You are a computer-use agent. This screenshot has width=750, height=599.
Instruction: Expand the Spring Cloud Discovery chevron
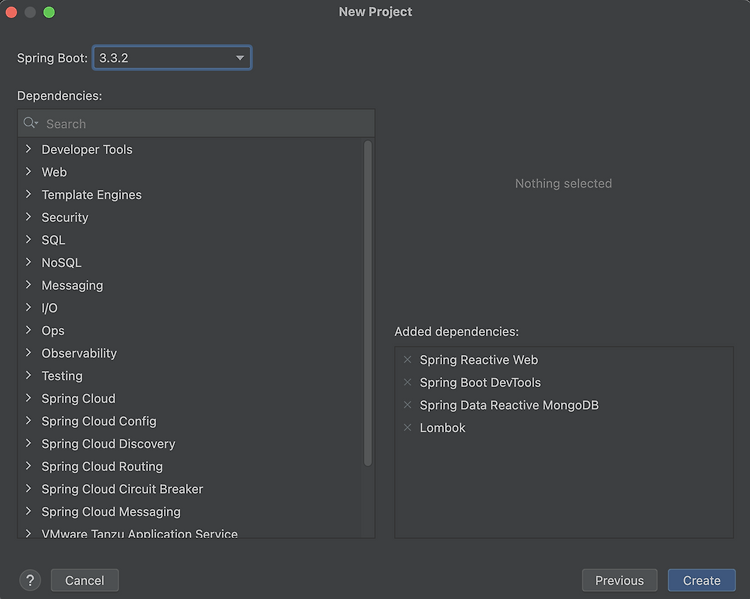28,443
